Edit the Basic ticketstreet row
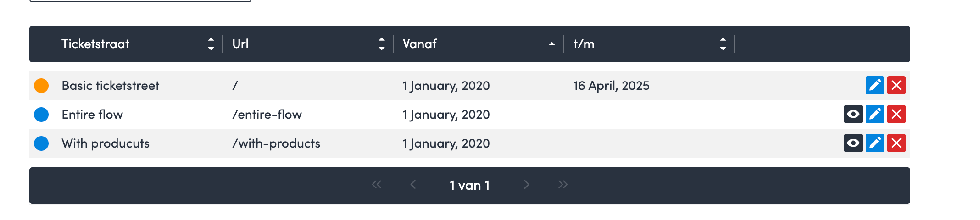Viewport: 980px width, 220px height. coord(874,86)
